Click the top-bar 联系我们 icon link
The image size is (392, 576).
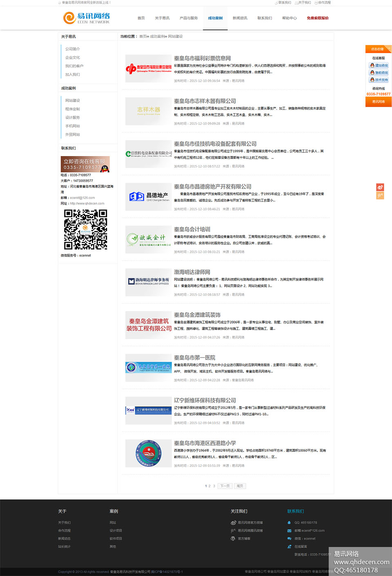pos(283,2)
